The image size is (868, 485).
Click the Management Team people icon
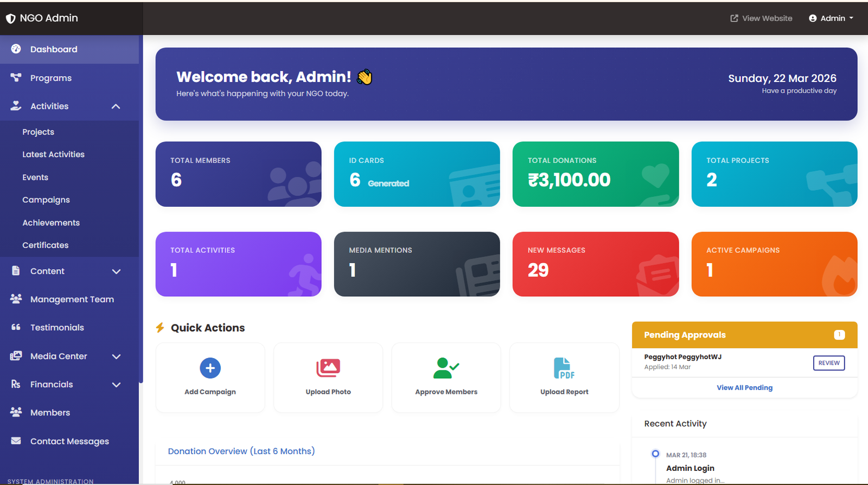(x=16, y=299)
